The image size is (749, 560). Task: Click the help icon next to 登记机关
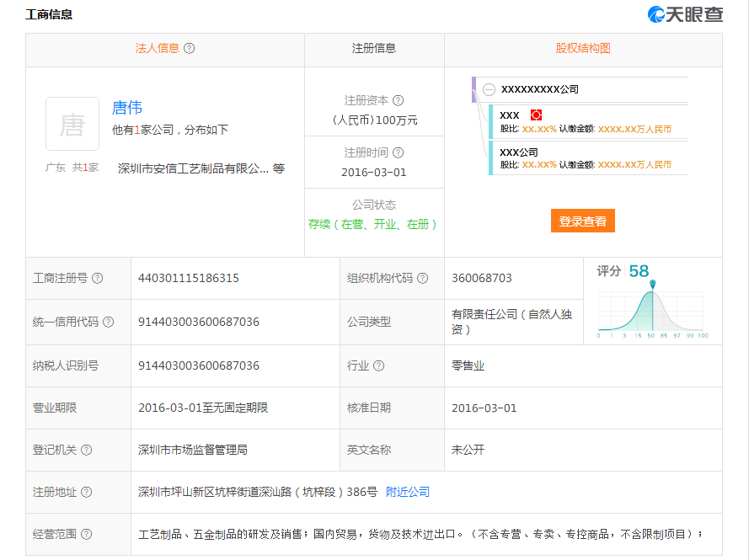[x=87, y=450]
